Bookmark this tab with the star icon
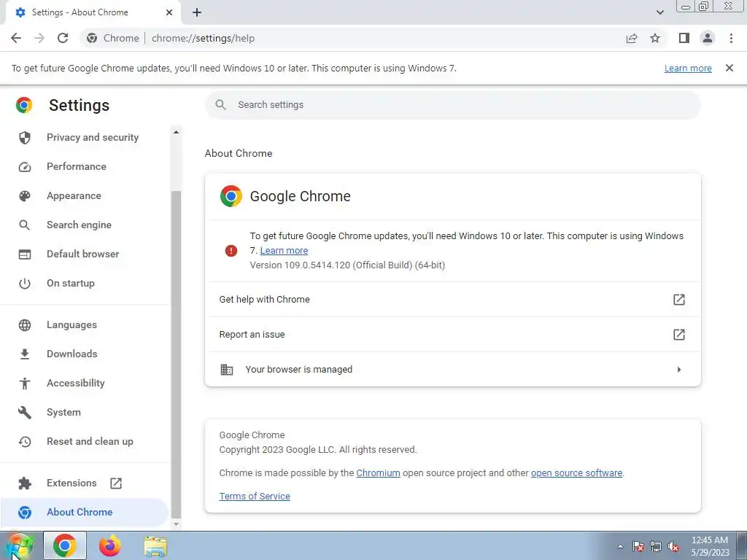Viewport: 747px width, 560px height. pyautogui.click(x=655, y=38)
